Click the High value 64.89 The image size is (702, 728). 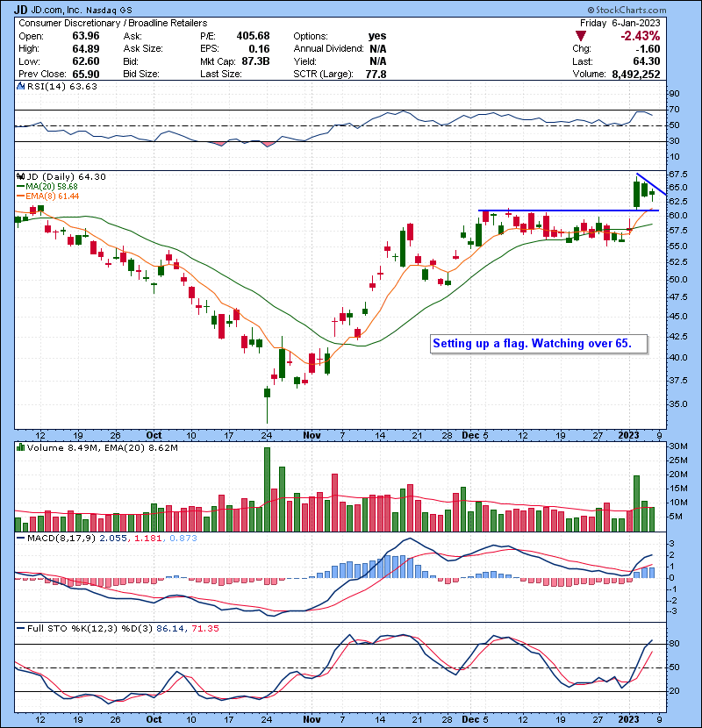(x=86, y=49)
